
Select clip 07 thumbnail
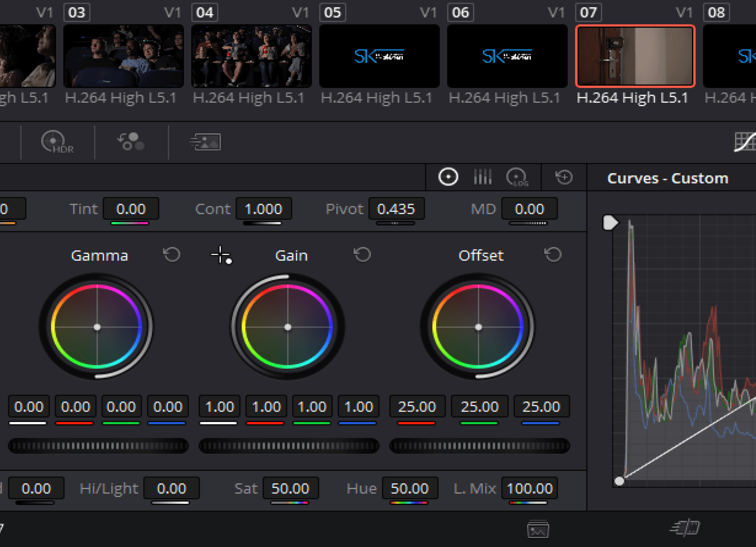pyautogui.click(x=635, y=56)
